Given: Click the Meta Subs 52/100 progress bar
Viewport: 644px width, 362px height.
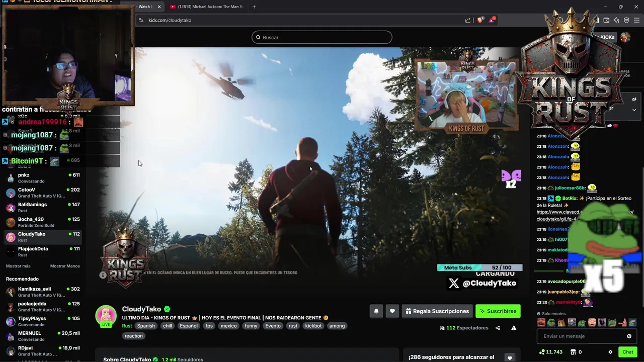Looking at the screenshot, I should [x=479, y=268].
